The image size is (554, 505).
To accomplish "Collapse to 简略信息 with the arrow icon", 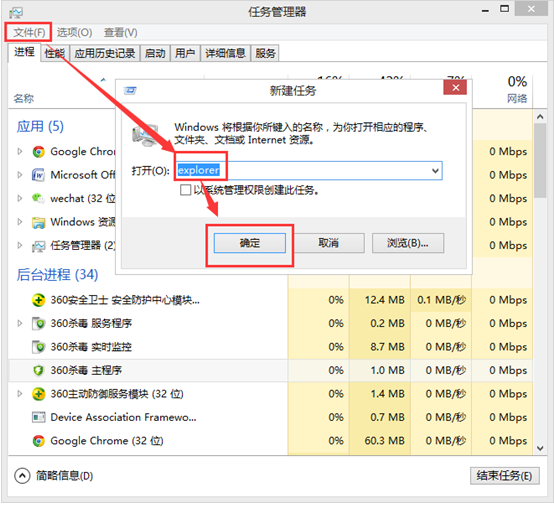I will 22,476.
